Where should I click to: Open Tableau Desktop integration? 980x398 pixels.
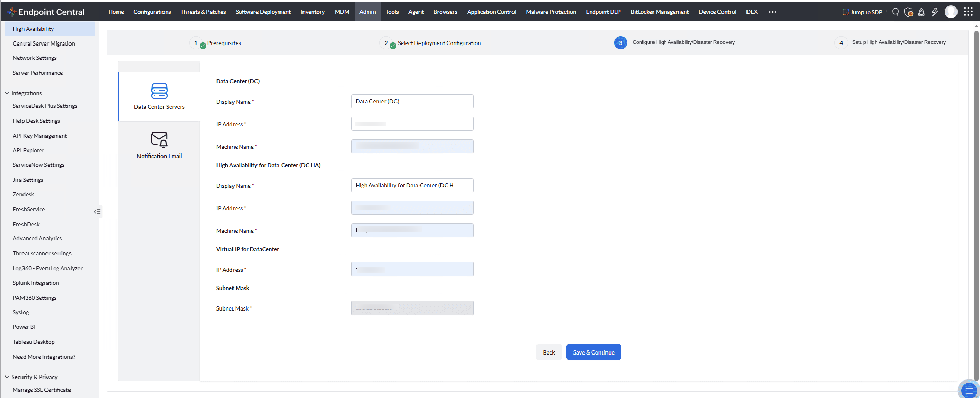tap(34, 342)
